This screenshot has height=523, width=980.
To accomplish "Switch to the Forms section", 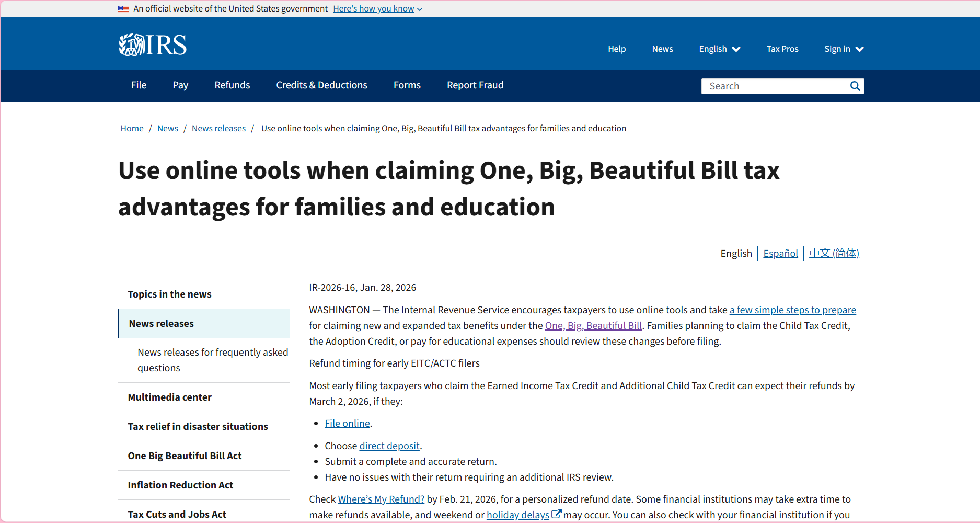I will click(x=407, y=85).
